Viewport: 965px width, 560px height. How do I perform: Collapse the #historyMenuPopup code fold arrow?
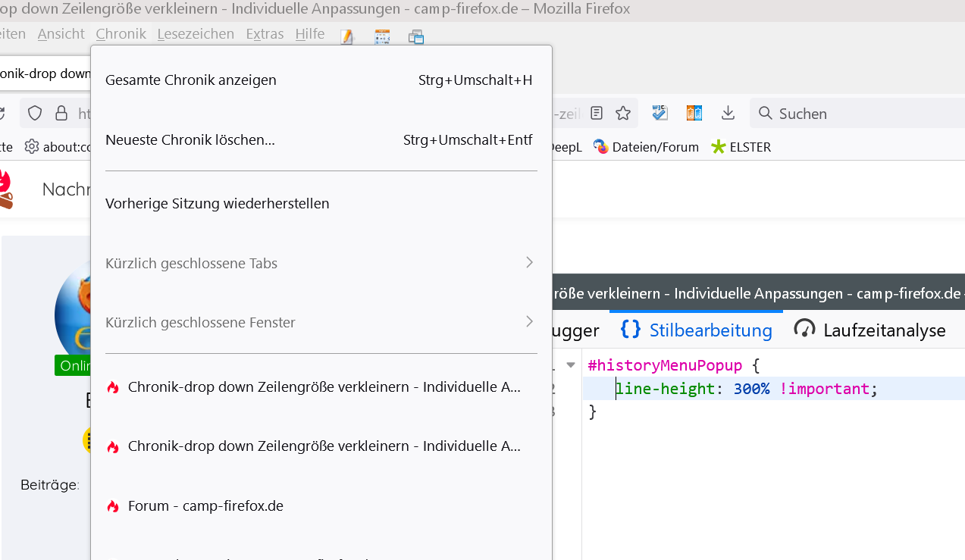point(571,365)
